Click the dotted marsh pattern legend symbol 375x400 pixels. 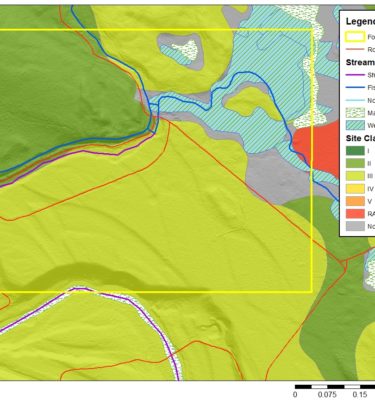[x=355, y=113]
